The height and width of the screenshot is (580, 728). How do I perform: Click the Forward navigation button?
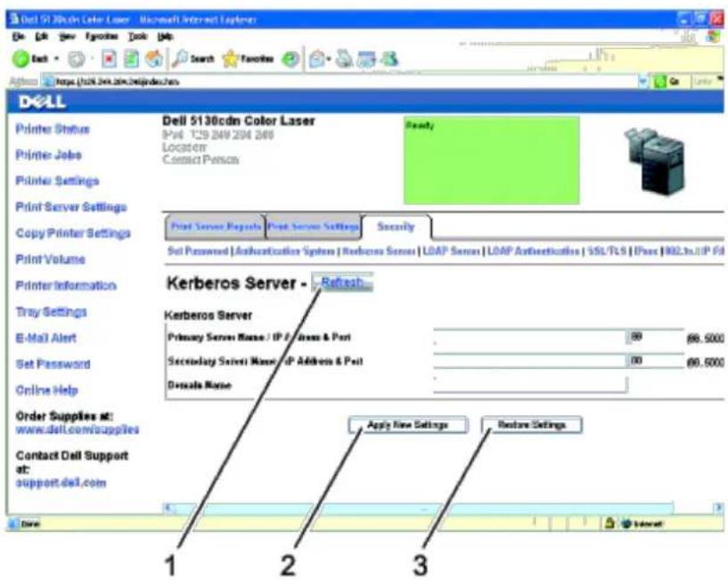pos(77,59)
